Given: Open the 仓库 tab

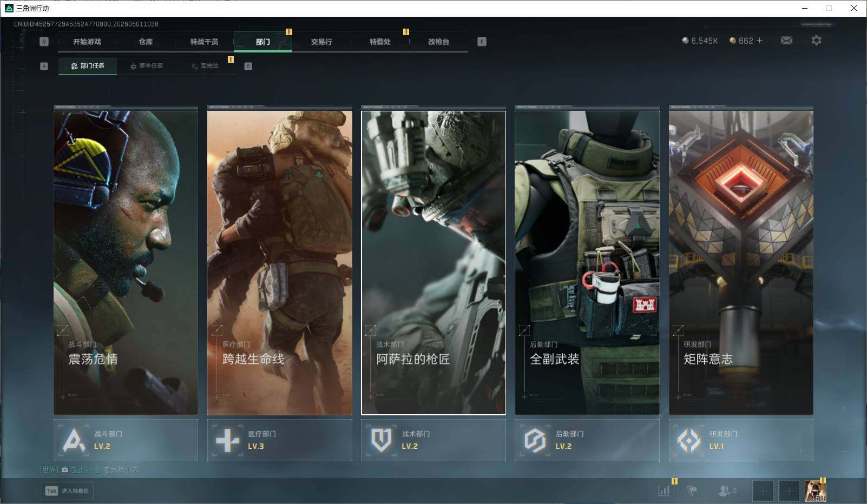Looking at the screenshot, I should click(146, 42).
